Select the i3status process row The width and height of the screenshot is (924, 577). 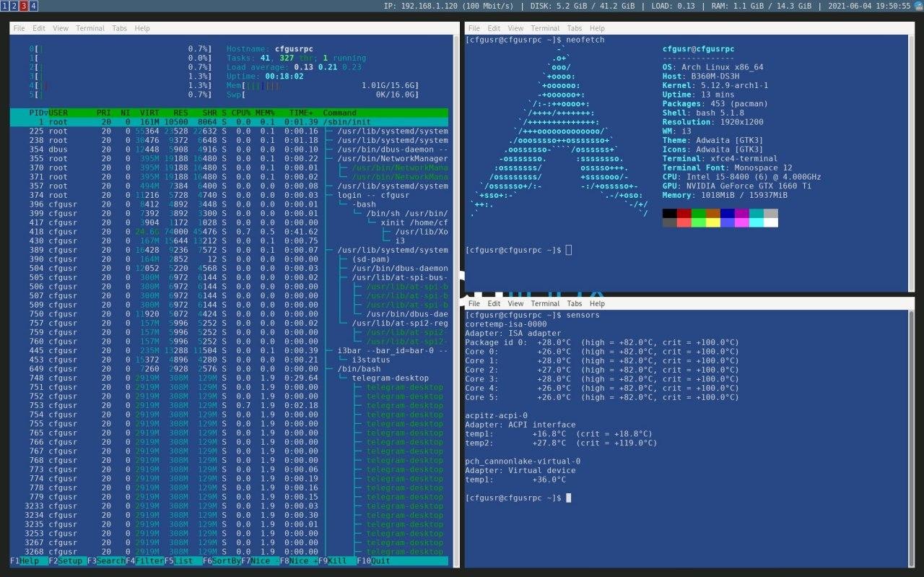[229, 360]
